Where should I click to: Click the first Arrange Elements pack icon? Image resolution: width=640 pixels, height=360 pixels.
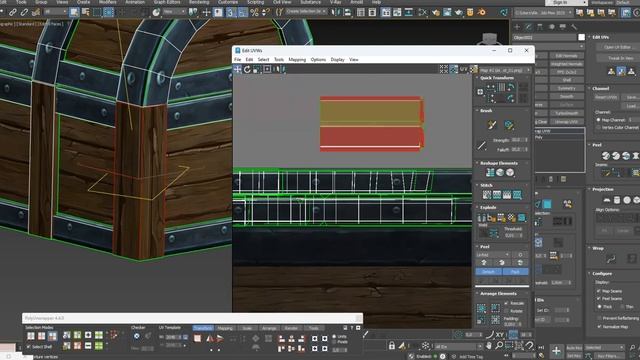(x=482, y=307)
